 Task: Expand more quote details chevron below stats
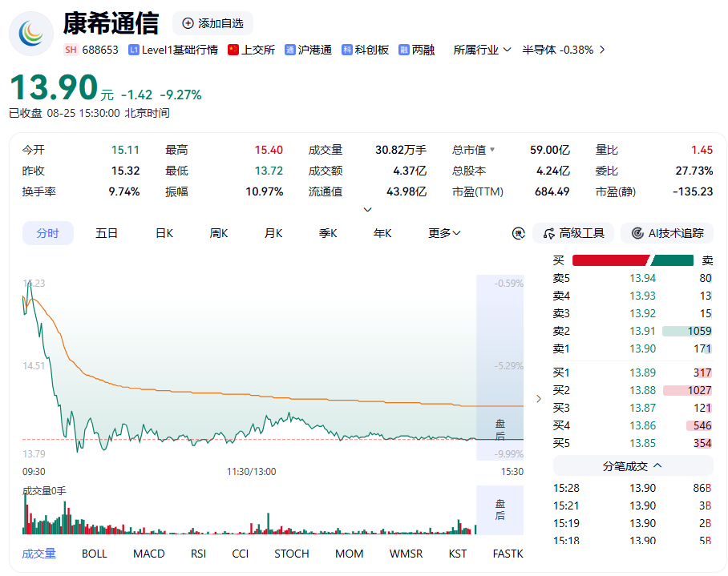tap(368, 210)
